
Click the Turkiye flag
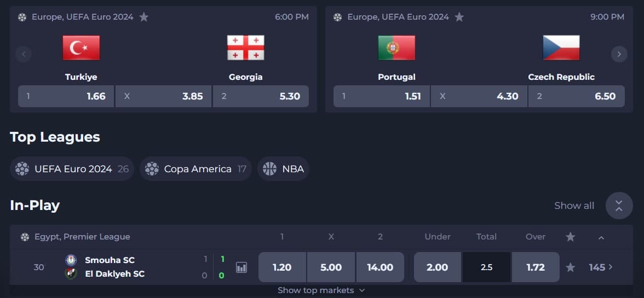(81, 48)
